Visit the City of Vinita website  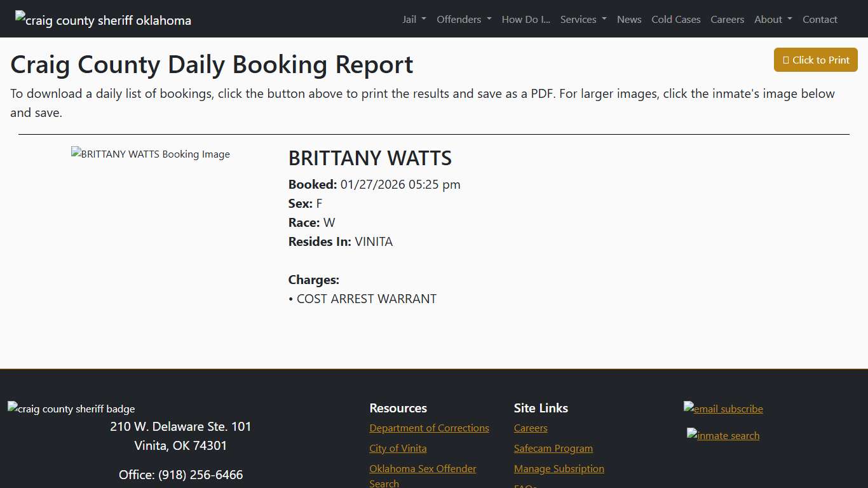[x=398, y=448]
